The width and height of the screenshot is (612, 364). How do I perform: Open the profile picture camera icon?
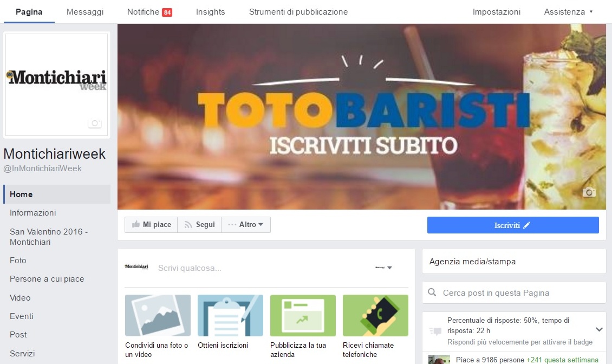tap(95, 123)
